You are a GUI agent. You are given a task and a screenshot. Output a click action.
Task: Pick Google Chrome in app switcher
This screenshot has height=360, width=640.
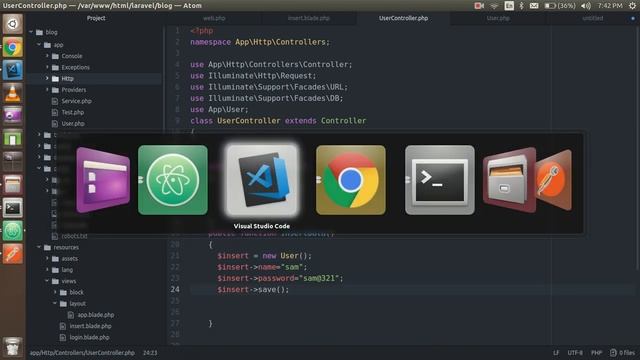click(351, 180)
